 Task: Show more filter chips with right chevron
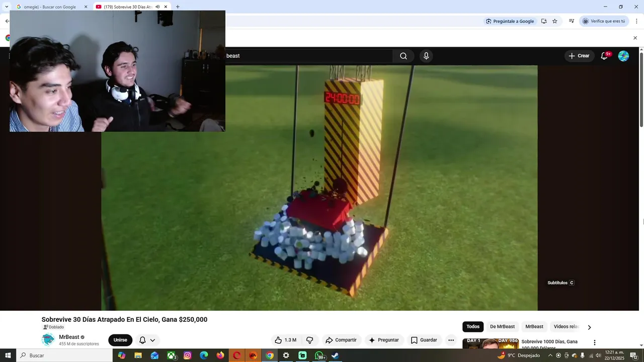[x=590, y=327]
